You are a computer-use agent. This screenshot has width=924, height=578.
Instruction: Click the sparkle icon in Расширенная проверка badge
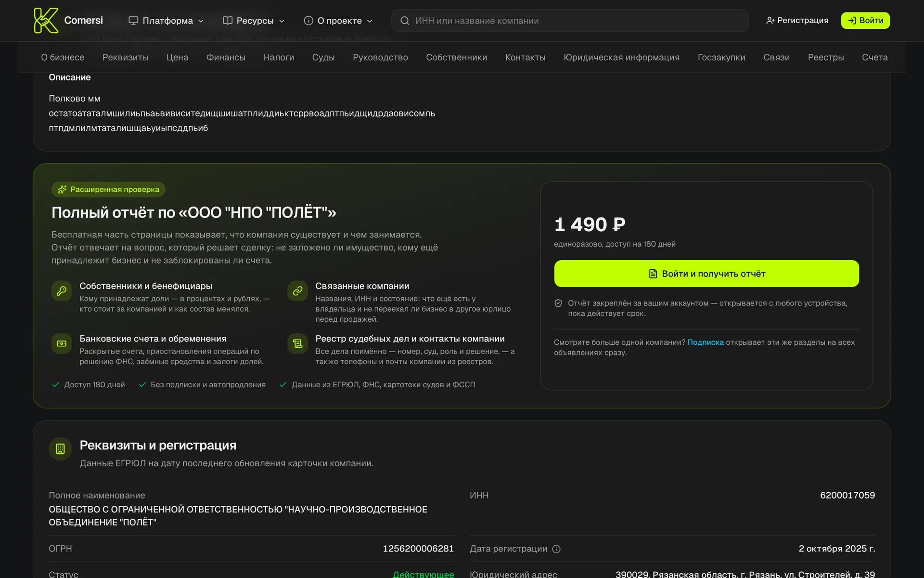pos(62,190)
